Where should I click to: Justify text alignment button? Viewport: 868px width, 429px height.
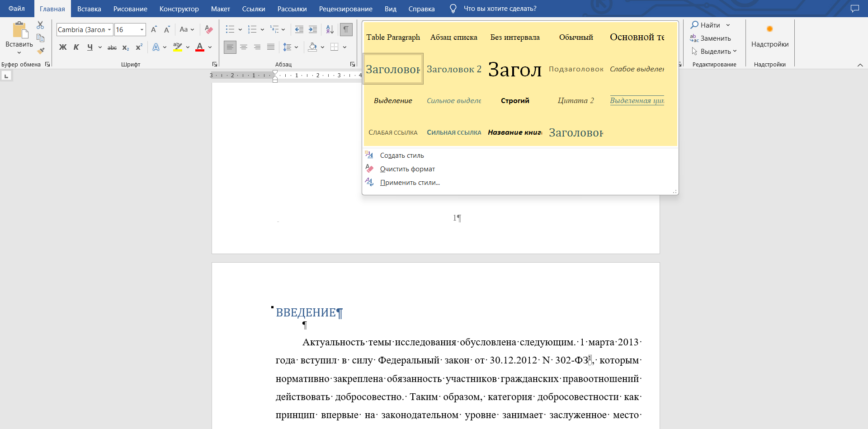pos(271,47)
